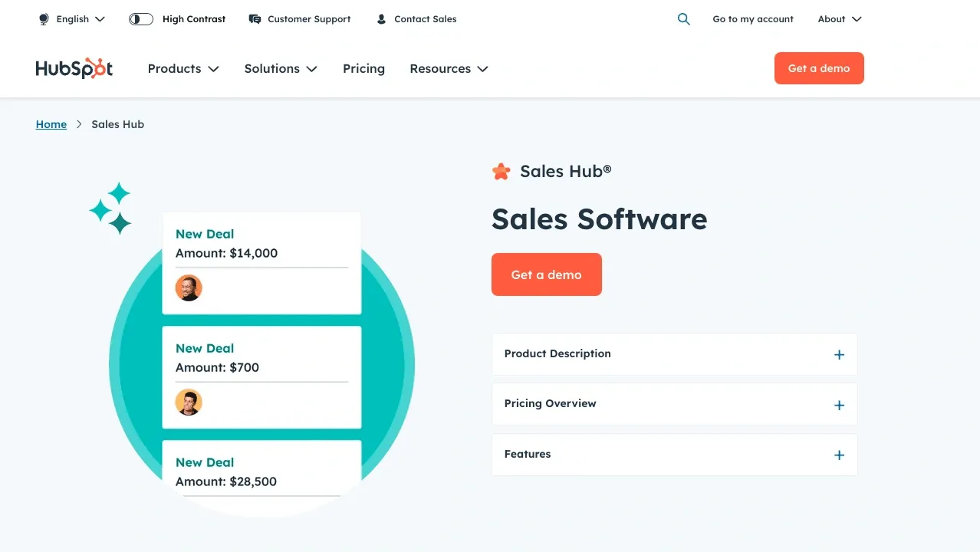Screen dimensions: 980x552
Task: Click the plus icon for Pricing Overview
Action: 839,405
